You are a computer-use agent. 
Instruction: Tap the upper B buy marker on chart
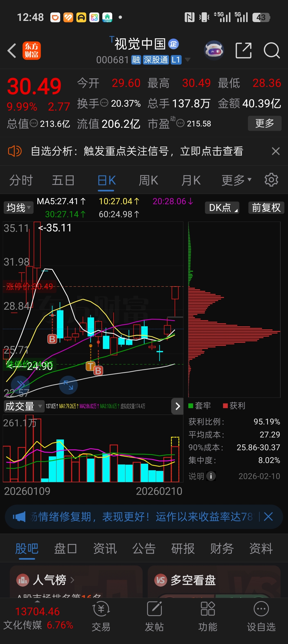pyautogui.click(x=52, y=339)
